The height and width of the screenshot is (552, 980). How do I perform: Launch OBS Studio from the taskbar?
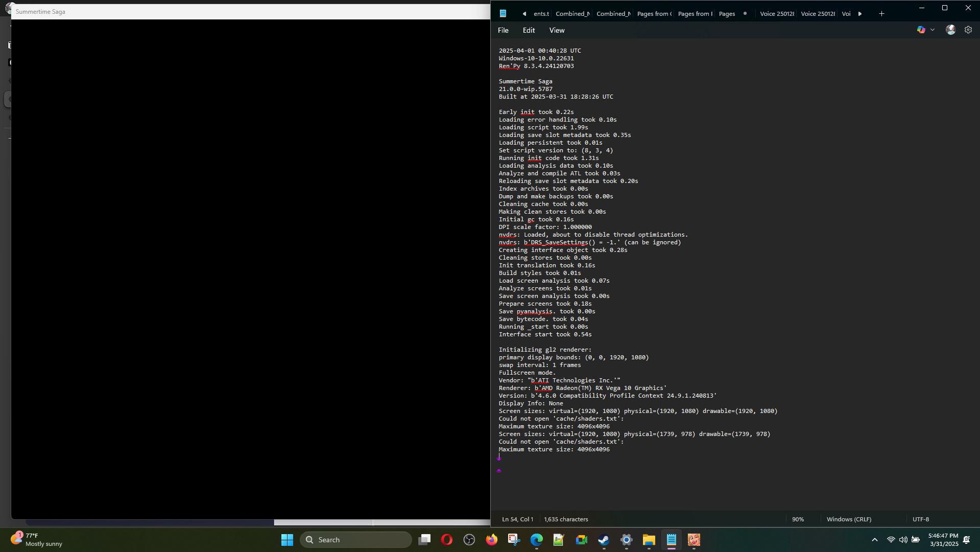coord(469,540)
